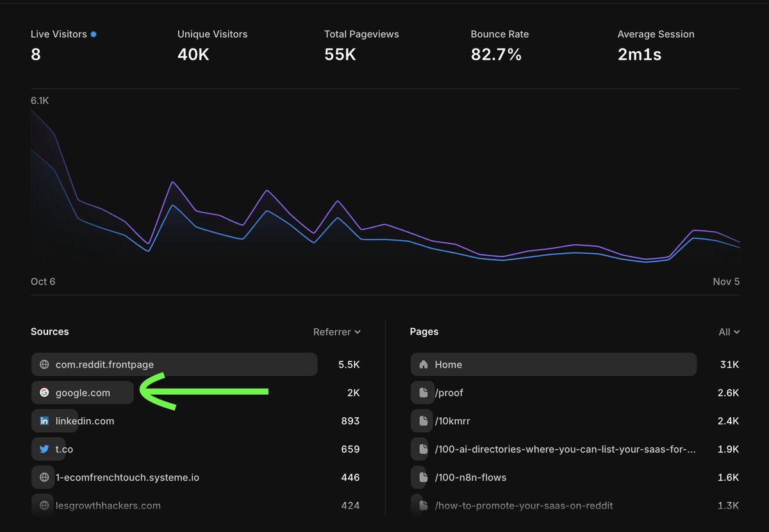
Task: Click the Google logo icon beside google.com
Action: pos(44,393)
